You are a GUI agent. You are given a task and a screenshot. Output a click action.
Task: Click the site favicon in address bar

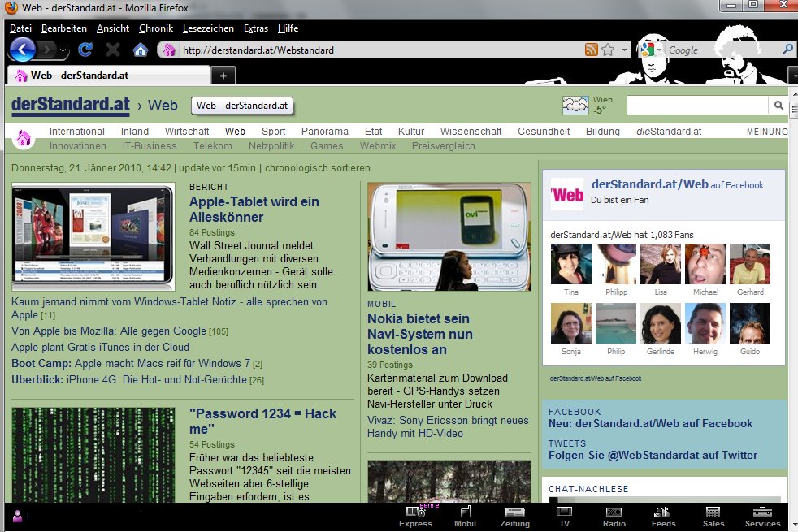point(169,50)
